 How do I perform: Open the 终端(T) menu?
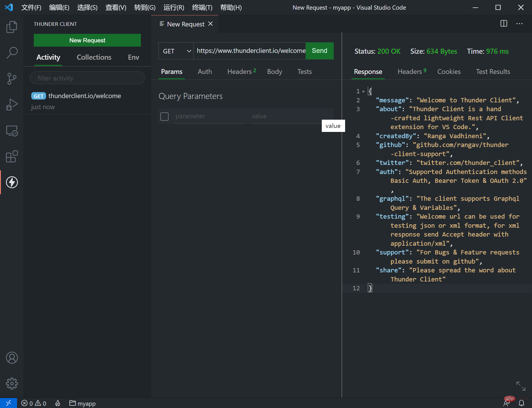tap(202, 8)
